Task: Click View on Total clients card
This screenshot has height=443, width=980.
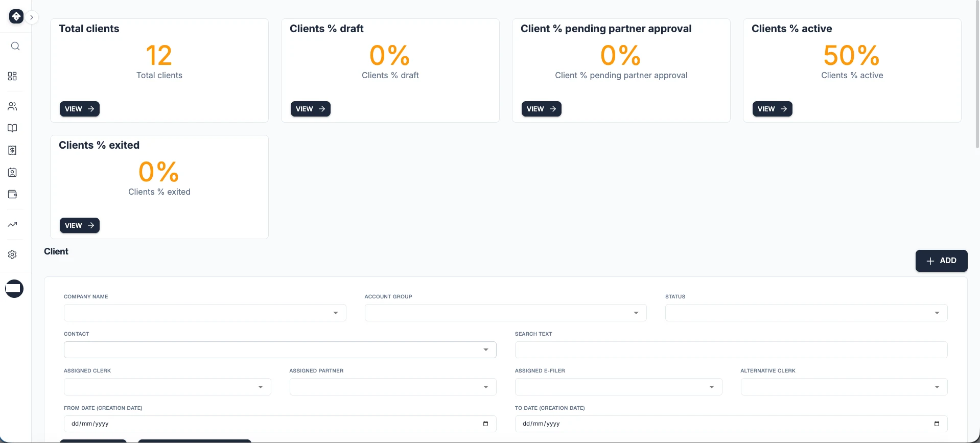Action: [x=80, y=109]
